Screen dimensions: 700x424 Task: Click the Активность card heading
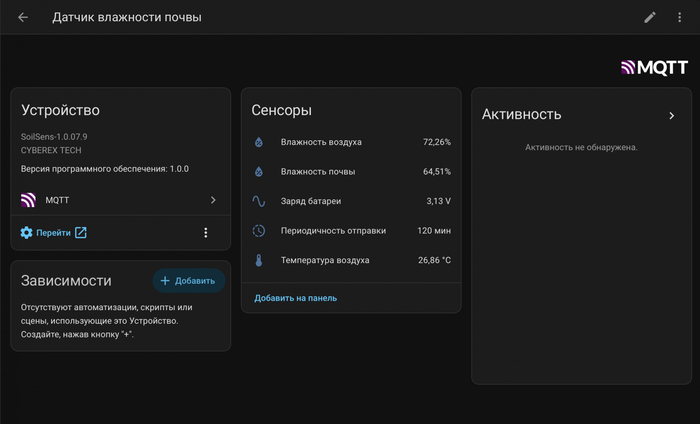(521, 115)
